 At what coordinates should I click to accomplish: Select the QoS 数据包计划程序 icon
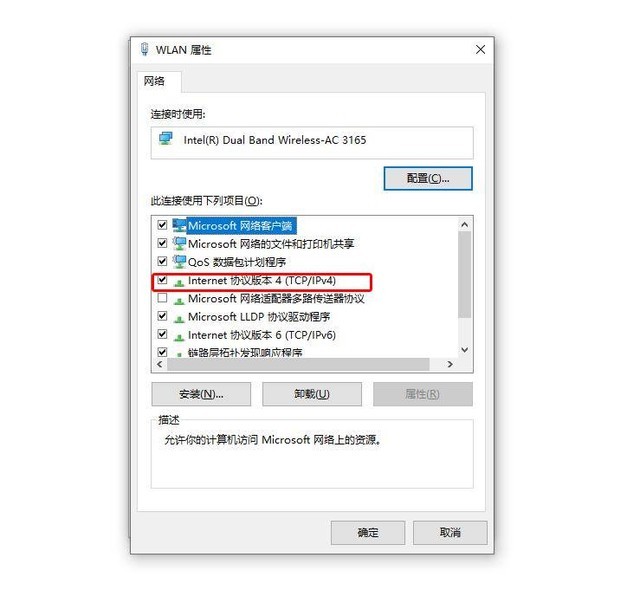pyautogui.click(x=179, y=262)
